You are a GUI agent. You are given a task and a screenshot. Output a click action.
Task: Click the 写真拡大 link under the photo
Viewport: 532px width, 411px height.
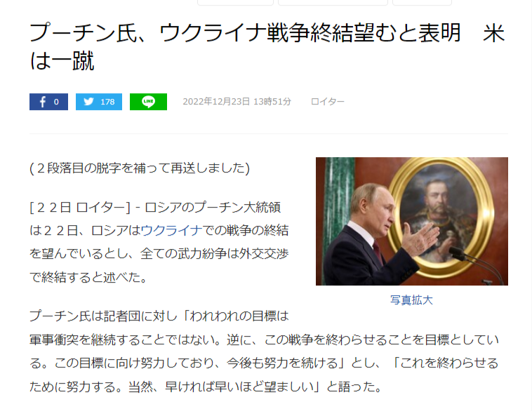click(411, 300)
